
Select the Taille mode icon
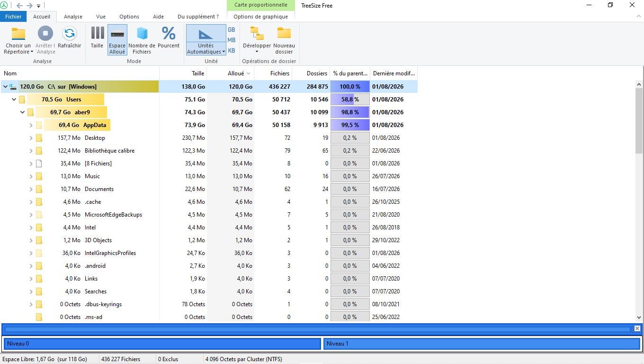[x=97, y=33]
